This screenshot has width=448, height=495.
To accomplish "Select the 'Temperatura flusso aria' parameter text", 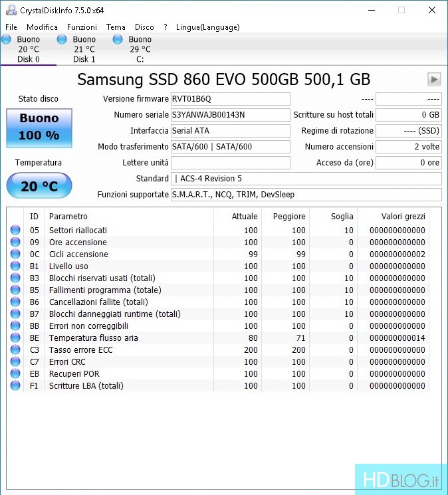I will click(94, 338).
